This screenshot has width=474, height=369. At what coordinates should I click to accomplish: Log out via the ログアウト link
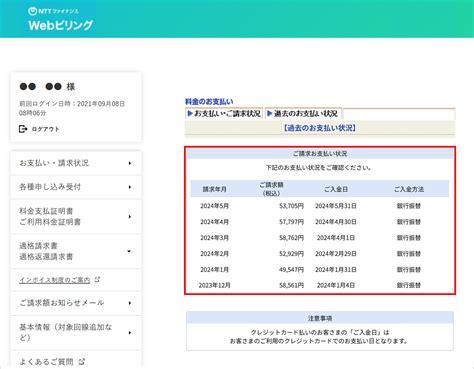[45, 129]
